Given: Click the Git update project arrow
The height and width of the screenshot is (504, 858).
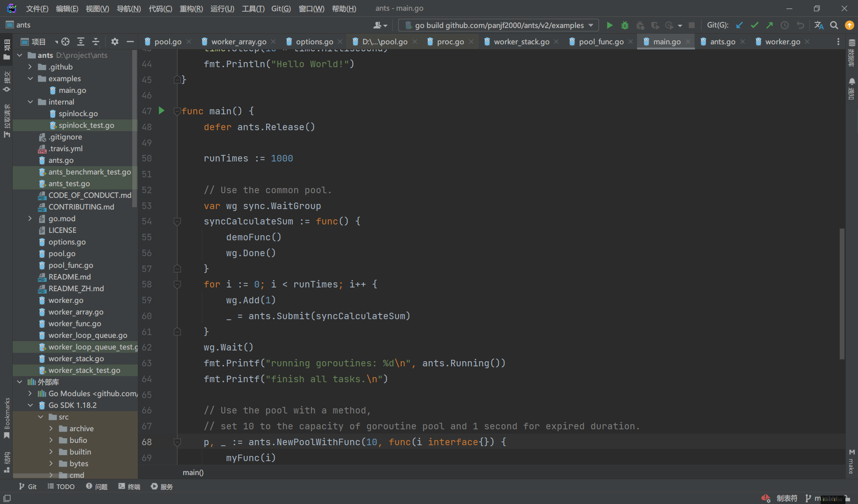Looking at the screenshot, I should [x=739, y=25].
